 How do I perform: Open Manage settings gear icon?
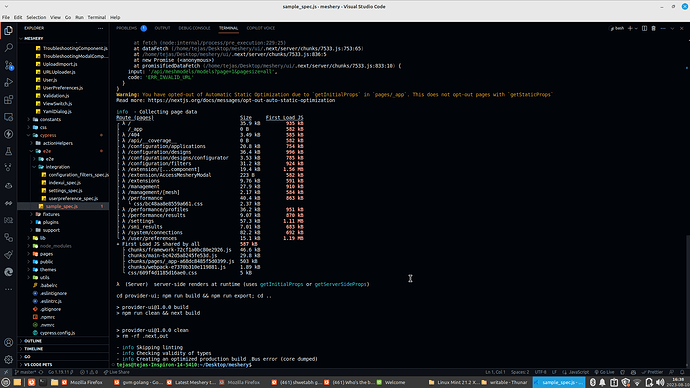point(8,359)
